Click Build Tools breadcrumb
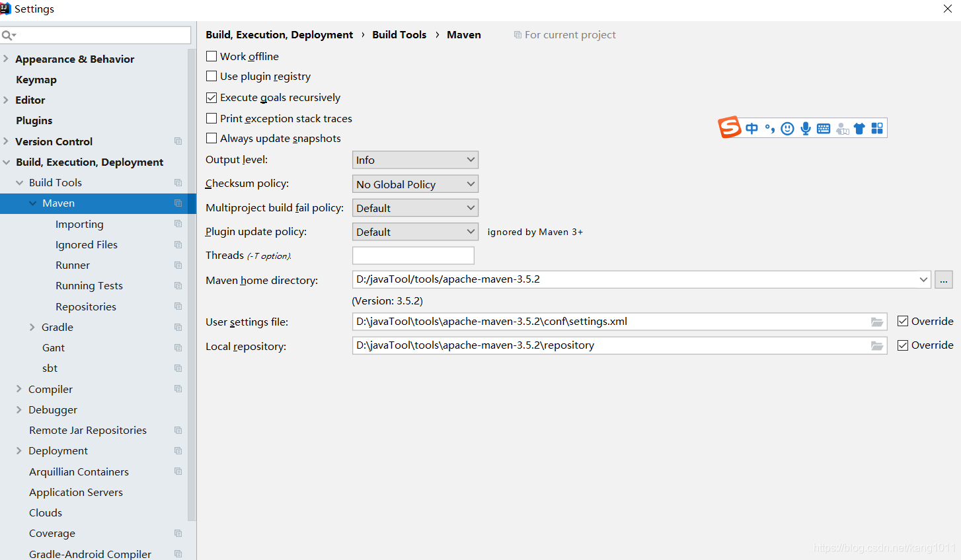Image resolution: width=961 pixels, height=560 pixels. 399,34
